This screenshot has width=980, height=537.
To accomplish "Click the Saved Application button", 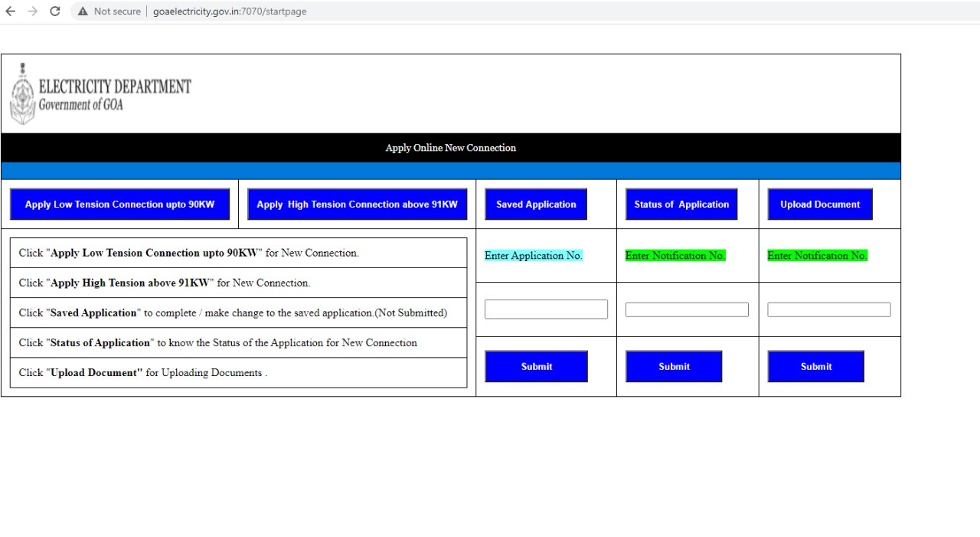I will [536, 205].
